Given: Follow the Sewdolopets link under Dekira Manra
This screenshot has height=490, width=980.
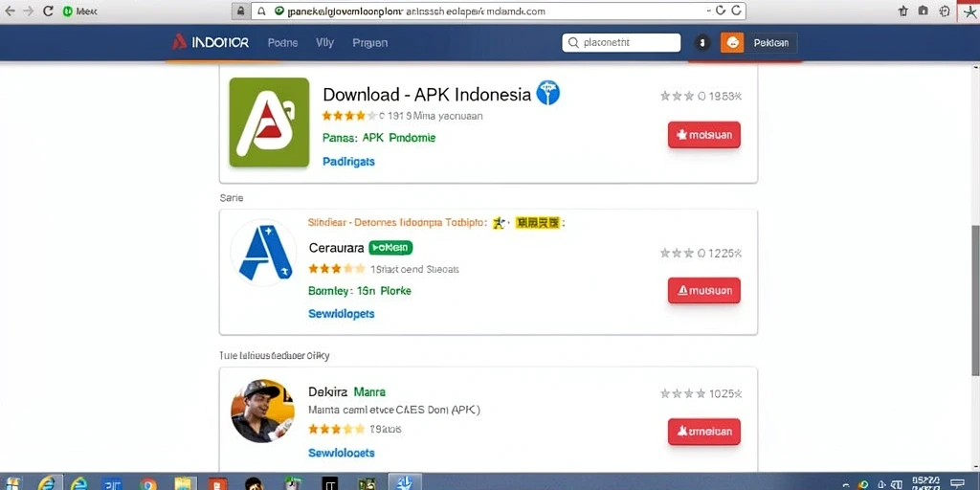Looking at the screenshot, I should tap(342, 452).
